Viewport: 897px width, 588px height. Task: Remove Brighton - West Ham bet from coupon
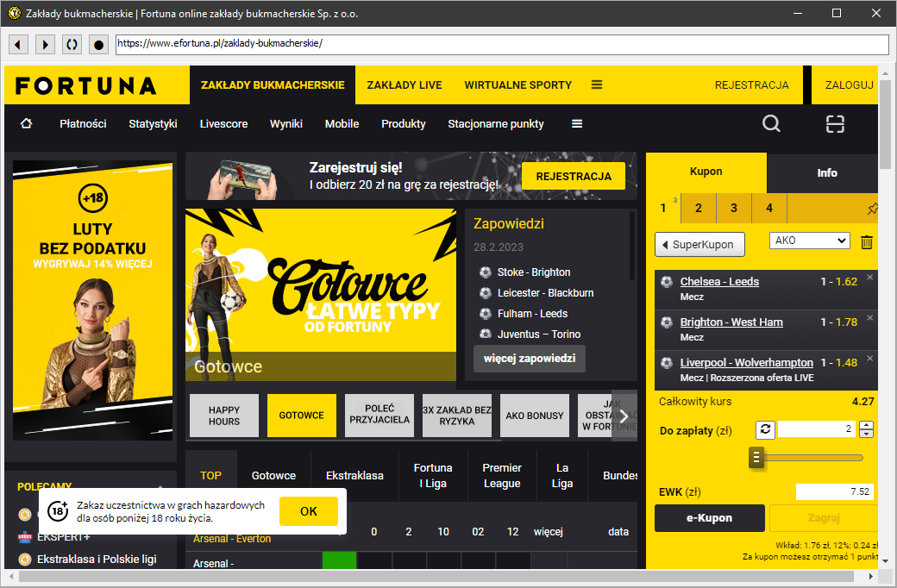pyautogui.click(x=869, y=318)
